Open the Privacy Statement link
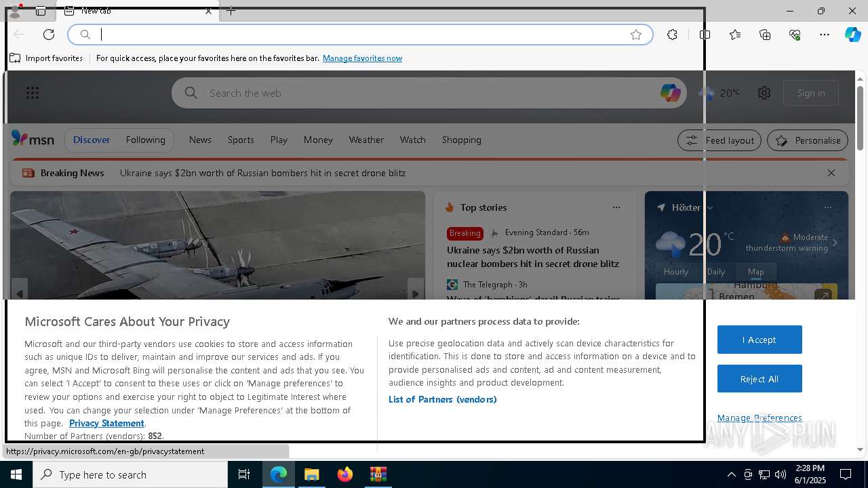868x488 pixels. click(106, 423)
